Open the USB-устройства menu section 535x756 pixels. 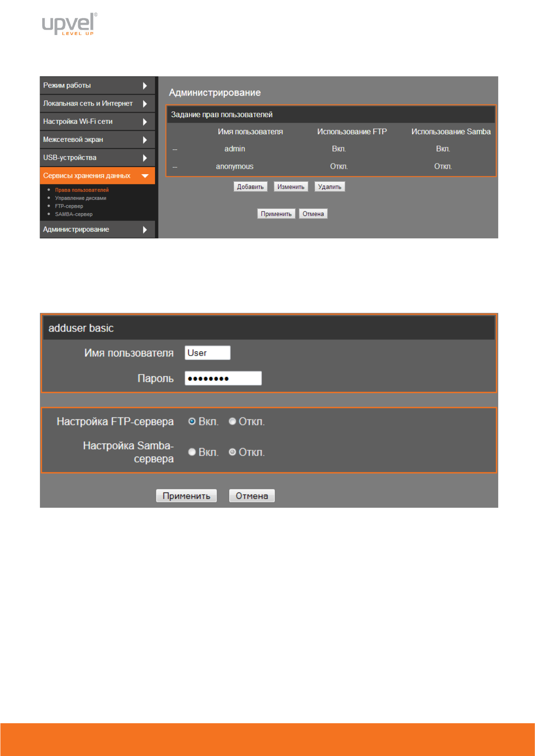tap(70, 158)
